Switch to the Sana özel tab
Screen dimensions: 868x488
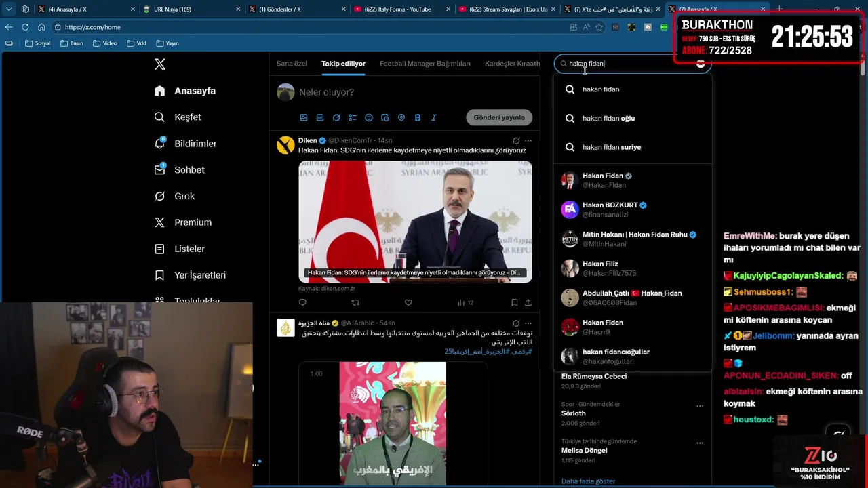(292, 64)
